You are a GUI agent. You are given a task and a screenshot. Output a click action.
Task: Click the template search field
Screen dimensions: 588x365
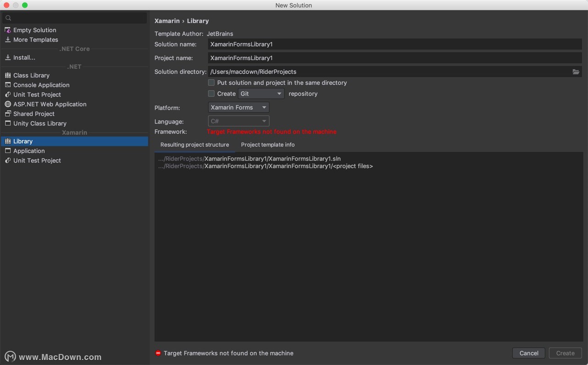click(74, 18)
